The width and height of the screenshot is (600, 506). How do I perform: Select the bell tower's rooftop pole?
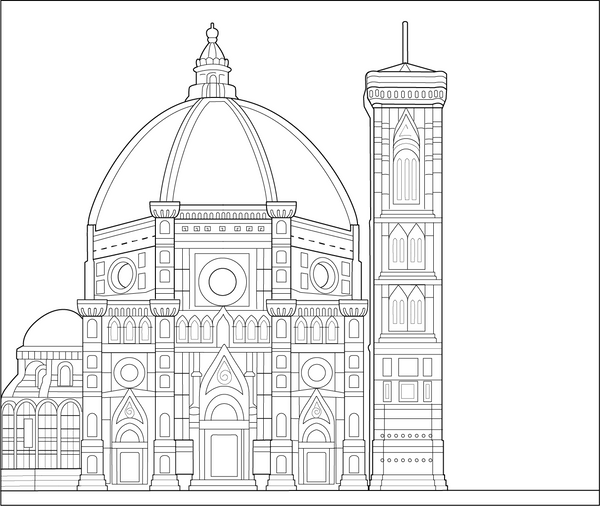pos(405,40)
